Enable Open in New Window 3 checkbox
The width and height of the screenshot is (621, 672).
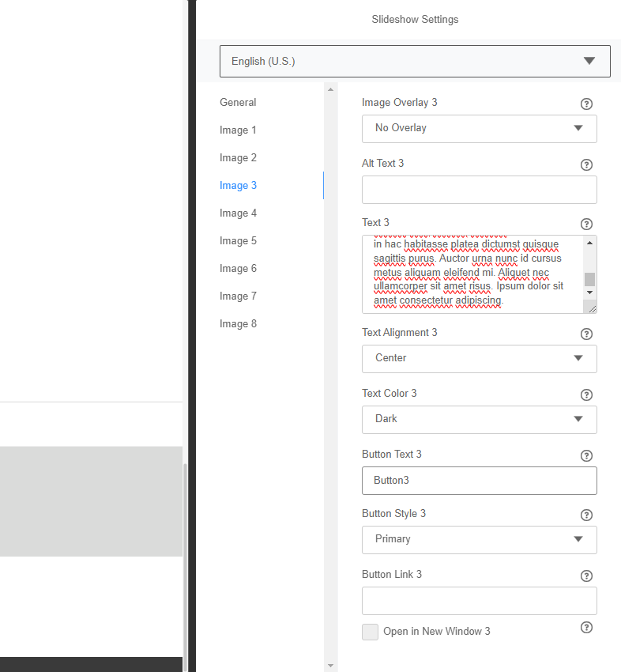tap(370, 632)
